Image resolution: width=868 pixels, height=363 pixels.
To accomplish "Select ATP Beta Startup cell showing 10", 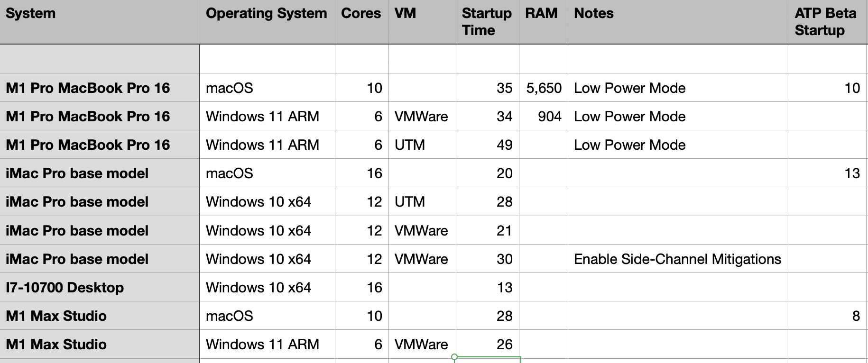I will (828, 88).
